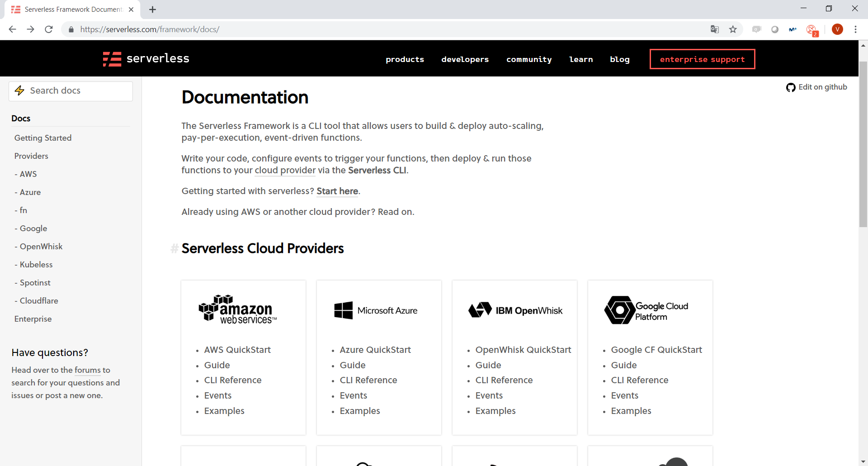Open Enterprise in the sidebar
This screenshot has width=868, height=466.
[33, 319]
